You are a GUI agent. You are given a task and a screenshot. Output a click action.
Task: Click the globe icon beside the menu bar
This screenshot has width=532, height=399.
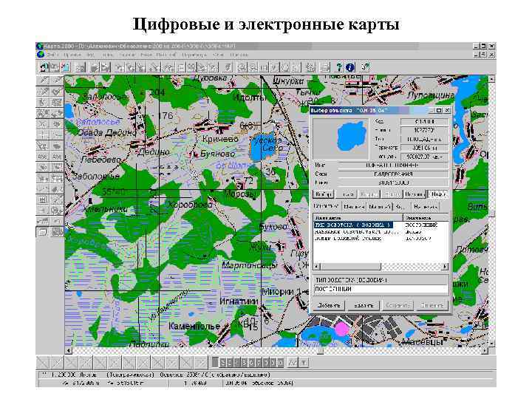tap(41, 54)
